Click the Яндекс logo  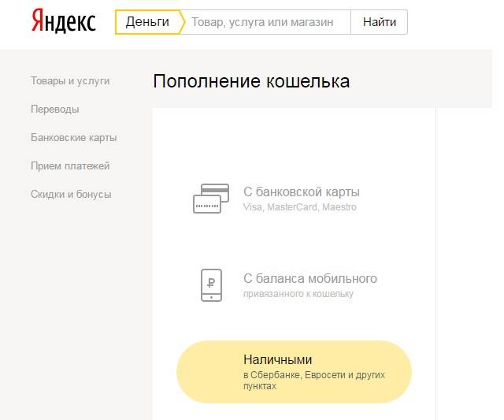63,21
